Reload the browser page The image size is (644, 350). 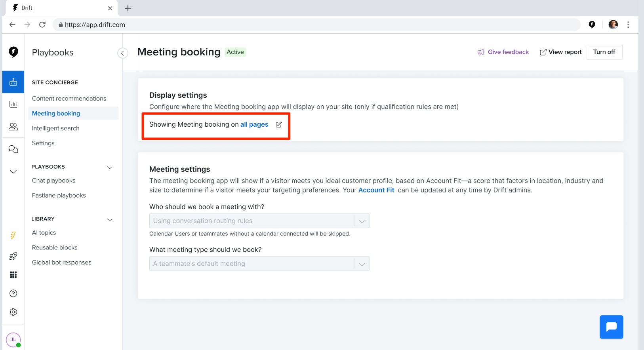(x=42, y=25)
